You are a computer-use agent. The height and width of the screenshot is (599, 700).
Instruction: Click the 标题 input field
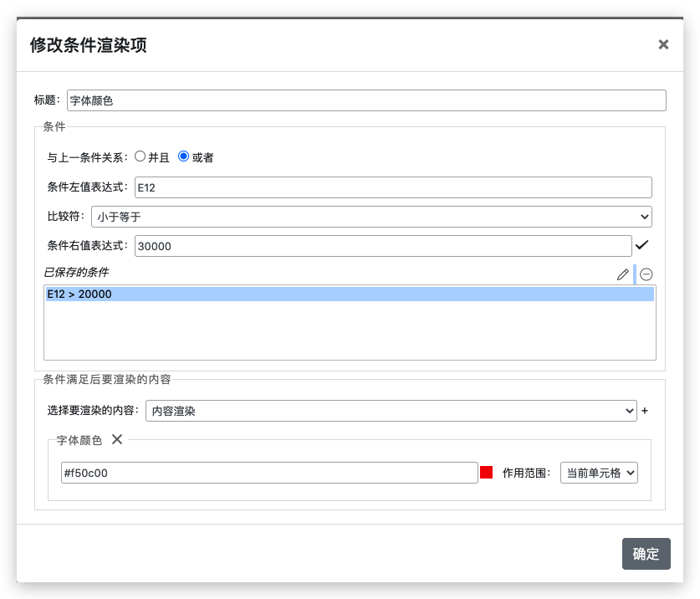(366, 100)
